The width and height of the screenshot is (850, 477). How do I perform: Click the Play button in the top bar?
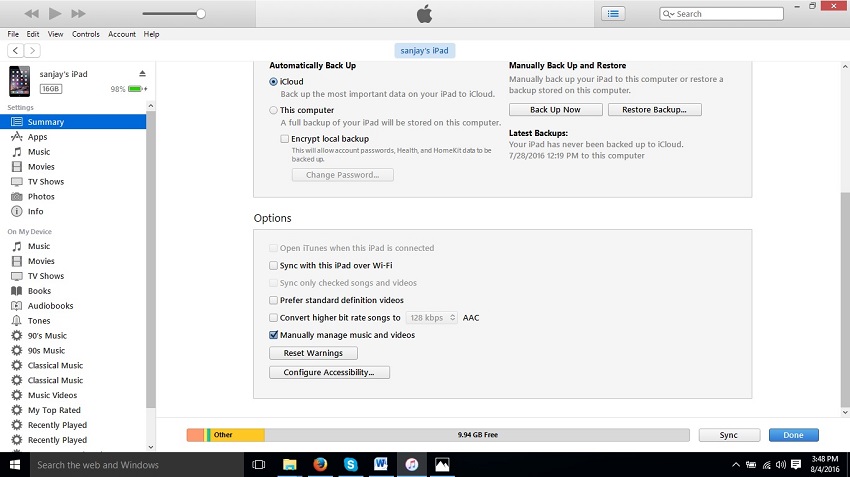(55, 14)
